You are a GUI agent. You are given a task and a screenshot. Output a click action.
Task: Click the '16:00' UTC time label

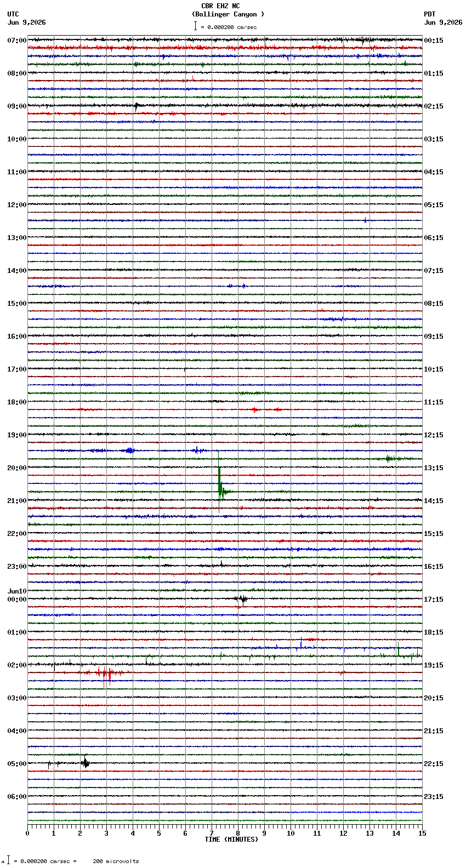tap(17, 336)
